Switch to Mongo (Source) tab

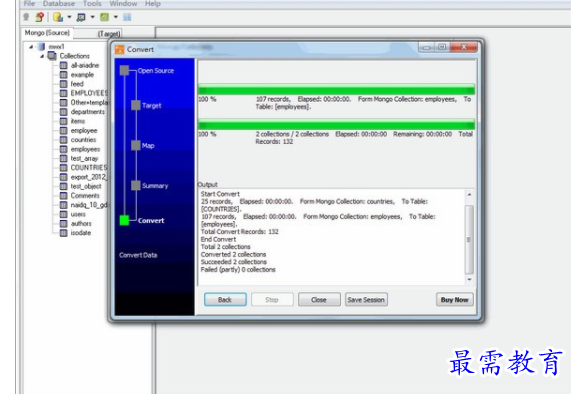click(x=47, y=33)
